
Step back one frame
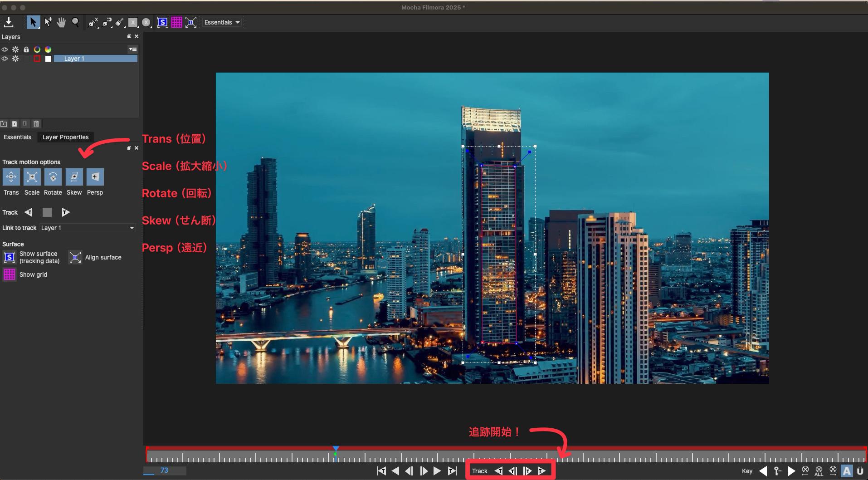click(409, 471)
